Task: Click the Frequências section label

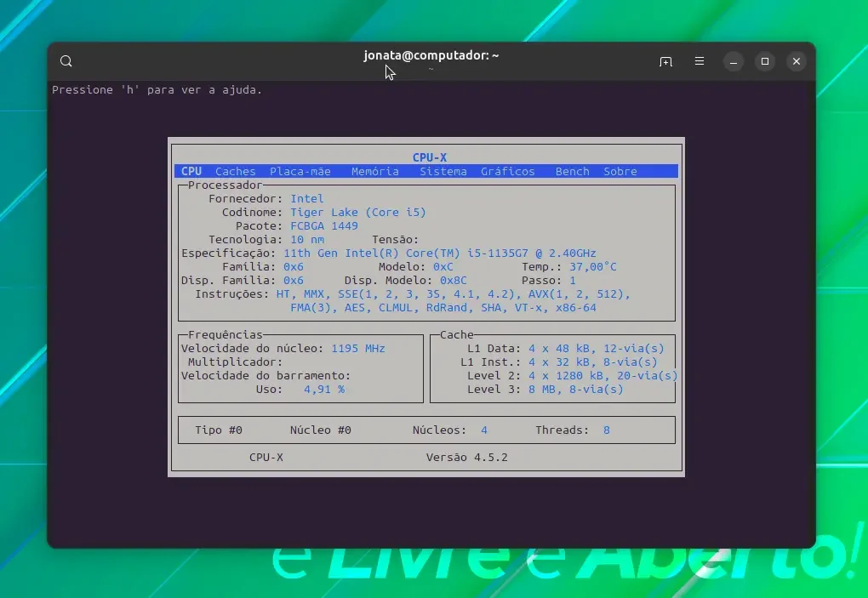Action: [225, 334]
